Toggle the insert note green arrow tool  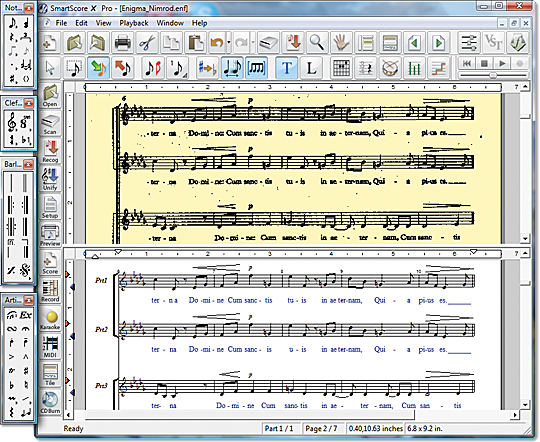click(98, 68)
